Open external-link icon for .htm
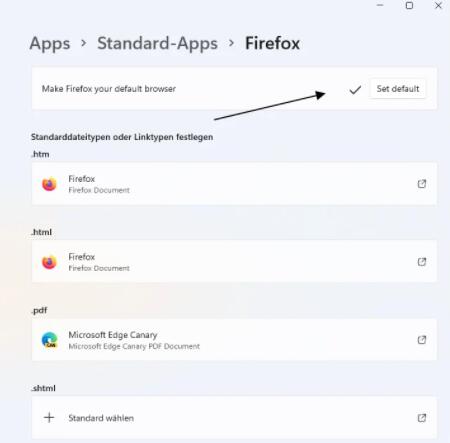Image resolution: width=450 pixels, height=443 pixels. [x=422, y=184]
